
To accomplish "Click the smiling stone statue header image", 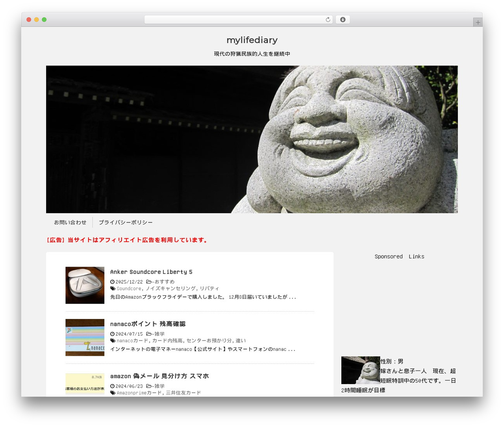I will pyautogui.click(x=252, y=139).
